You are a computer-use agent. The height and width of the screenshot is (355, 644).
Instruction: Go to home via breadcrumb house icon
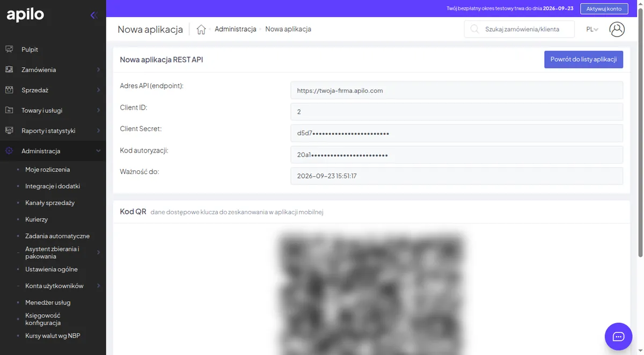[x=201, y=30]
